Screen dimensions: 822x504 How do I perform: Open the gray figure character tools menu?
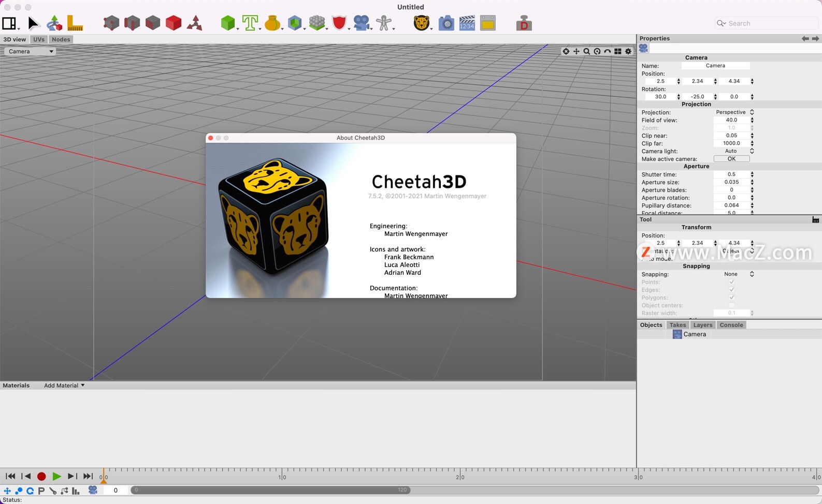coord(384,23)
